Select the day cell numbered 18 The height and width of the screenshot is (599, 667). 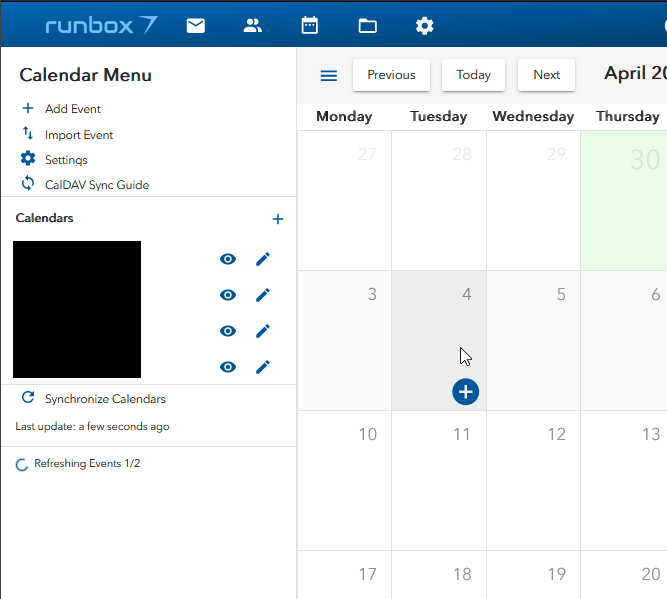click(439, 575)
